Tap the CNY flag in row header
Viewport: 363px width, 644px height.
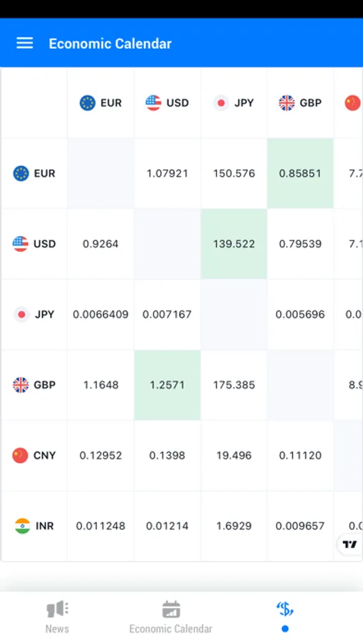tap(20, 455)
